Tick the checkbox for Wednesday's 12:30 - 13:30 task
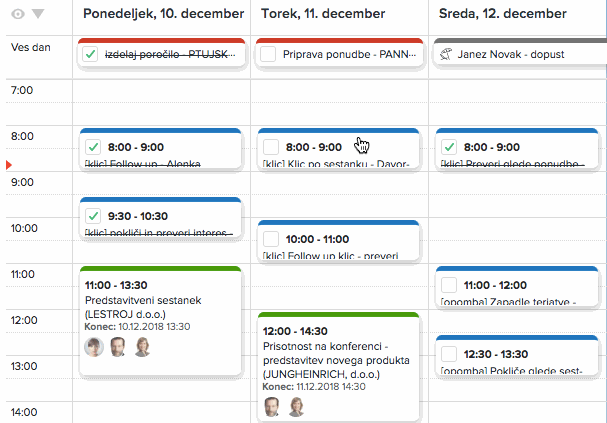This screenshot has width=607, height=423. coord(448,354)
